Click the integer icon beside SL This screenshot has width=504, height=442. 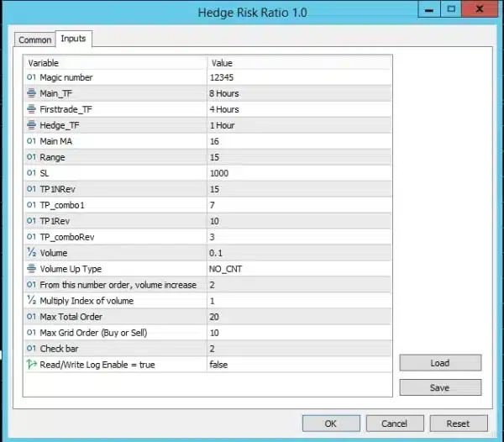31,173
